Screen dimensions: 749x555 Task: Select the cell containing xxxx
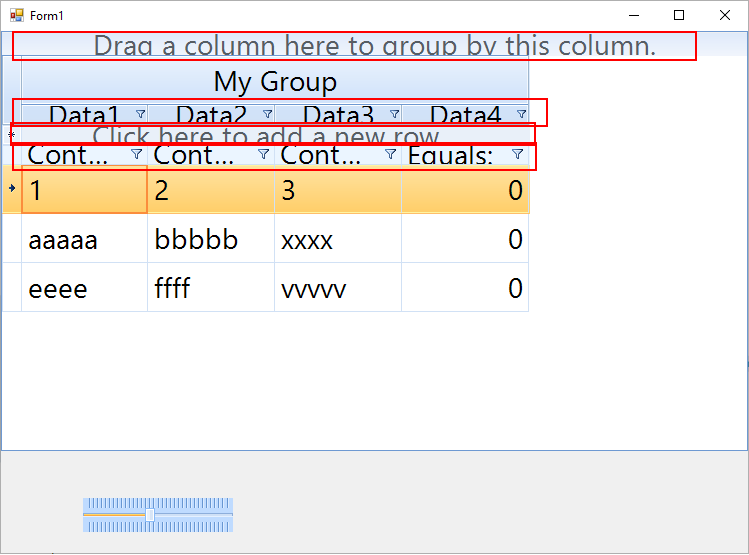click(337, 240)
